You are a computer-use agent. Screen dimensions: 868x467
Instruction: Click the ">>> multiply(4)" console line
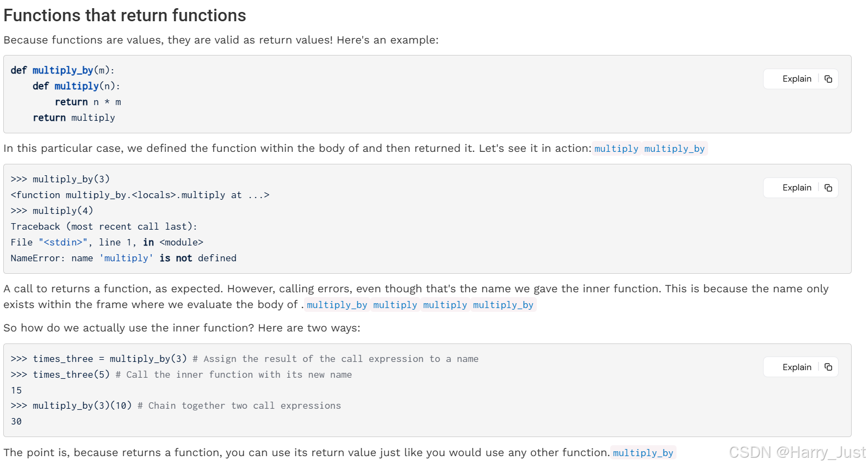pos(52,211)
